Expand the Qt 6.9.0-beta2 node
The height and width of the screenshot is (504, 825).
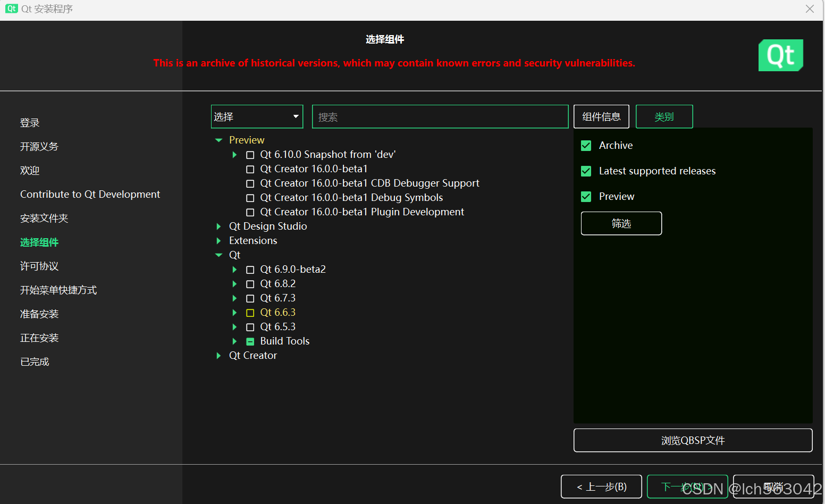click(234, 270)
